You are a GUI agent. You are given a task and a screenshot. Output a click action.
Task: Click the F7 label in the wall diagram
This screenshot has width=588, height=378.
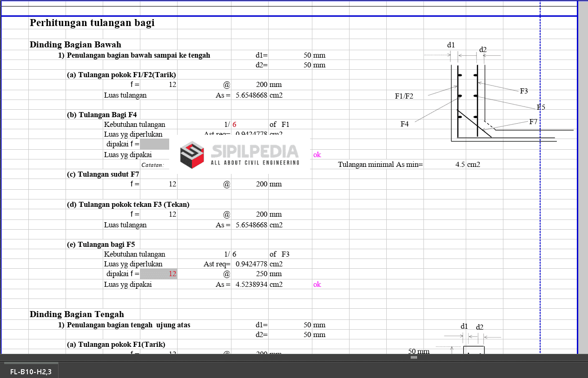[533, 122]
